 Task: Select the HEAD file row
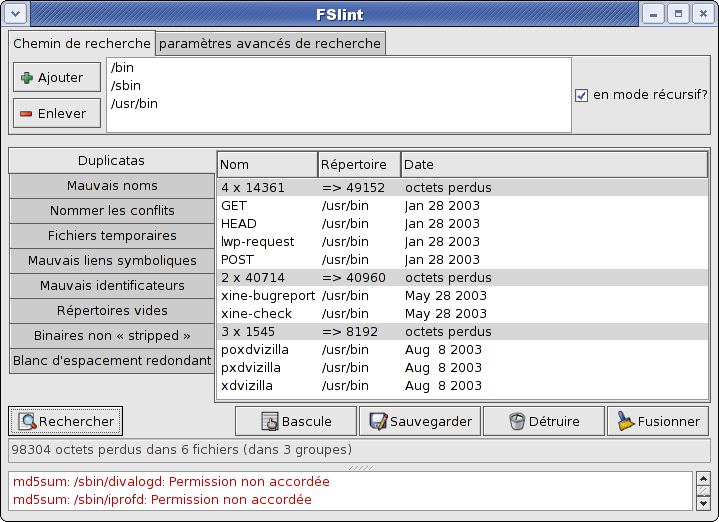pyautogui.click(x=462, y=223)
